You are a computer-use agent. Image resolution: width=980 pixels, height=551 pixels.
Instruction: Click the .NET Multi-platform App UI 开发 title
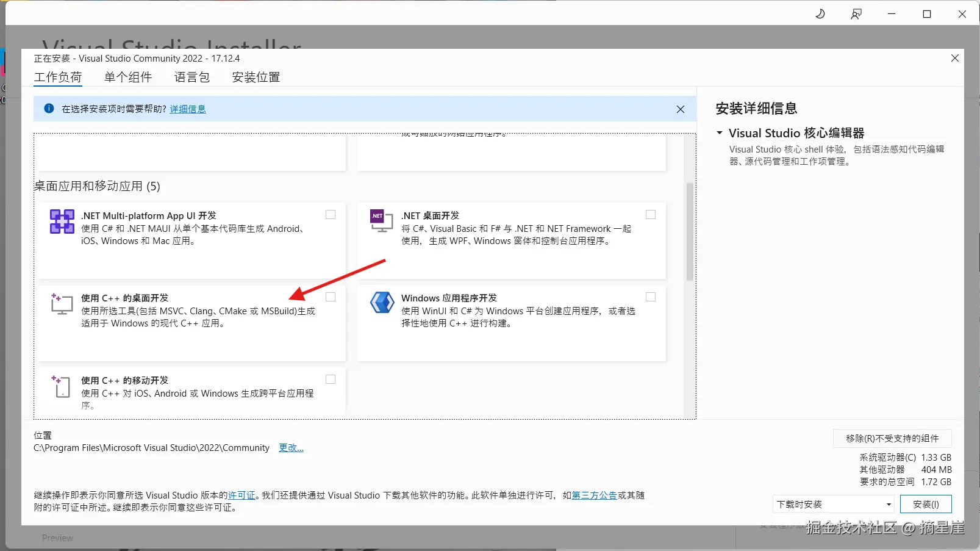pyautogui.click(x=148, y=216)
